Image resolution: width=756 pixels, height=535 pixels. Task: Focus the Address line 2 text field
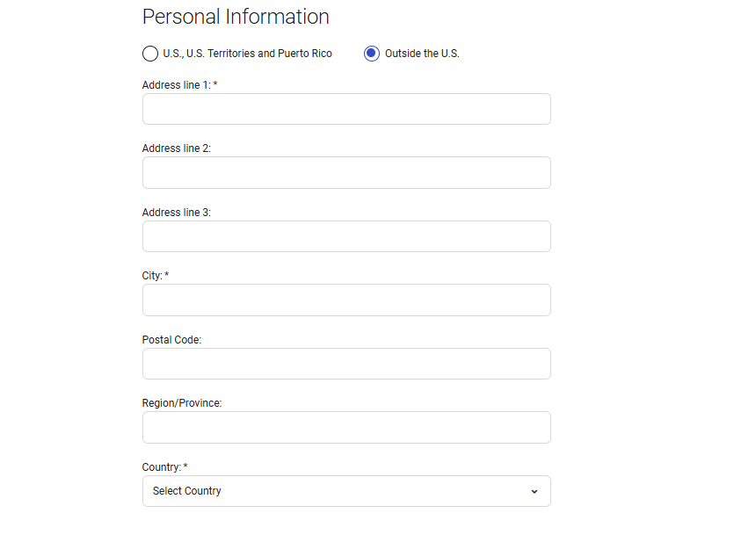[x=346, y=173]
